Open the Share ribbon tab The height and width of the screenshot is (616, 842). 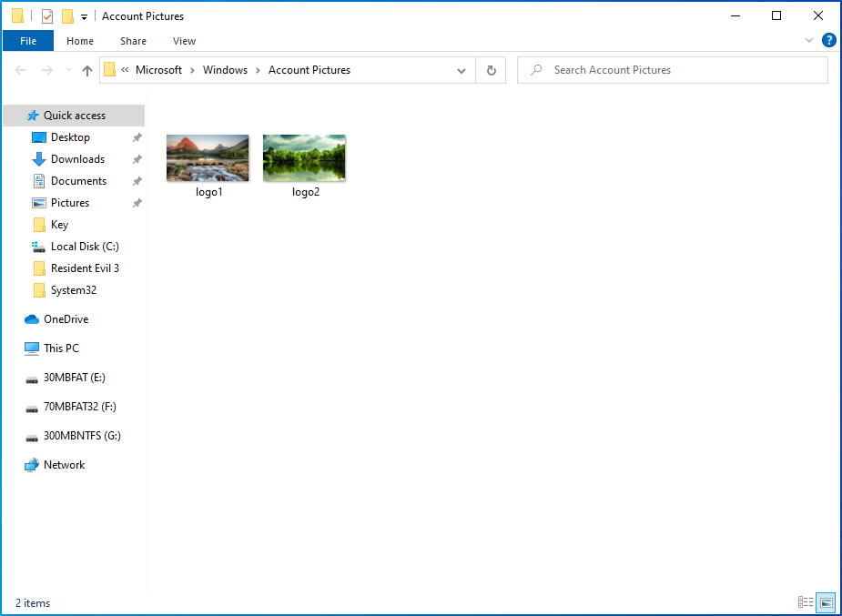click(133, 41)
